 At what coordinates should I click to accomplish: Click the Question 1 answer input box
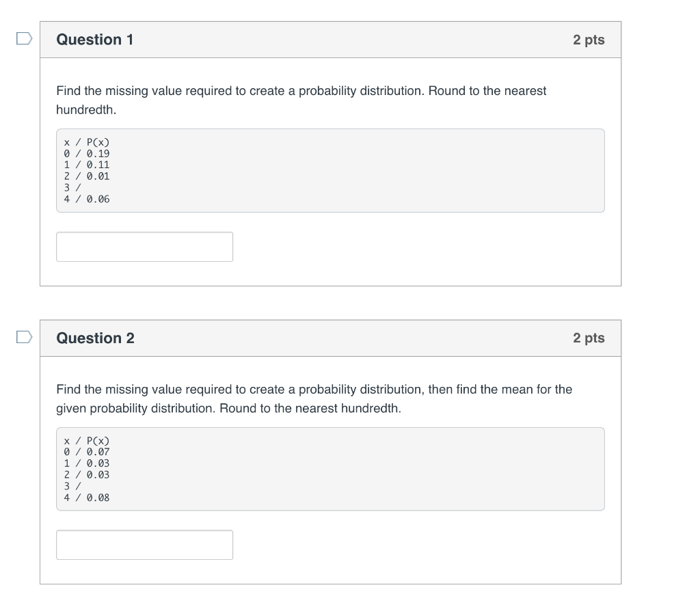144,246
